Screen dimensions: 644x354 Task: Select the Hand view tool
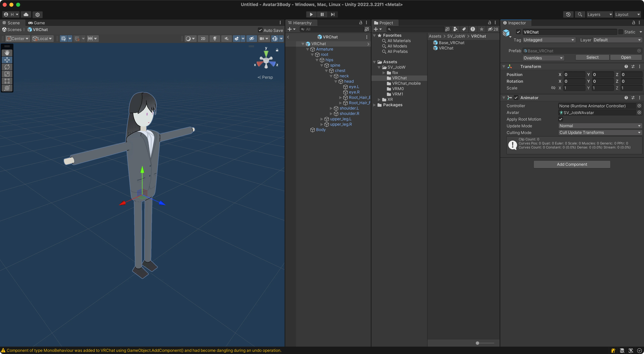[x=7, y=53]
